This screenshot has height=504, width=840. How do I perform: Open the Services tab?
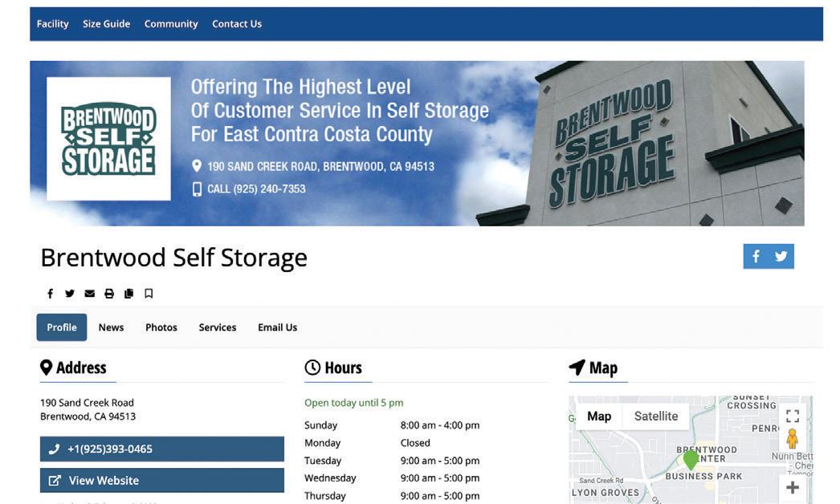(218, 327)
